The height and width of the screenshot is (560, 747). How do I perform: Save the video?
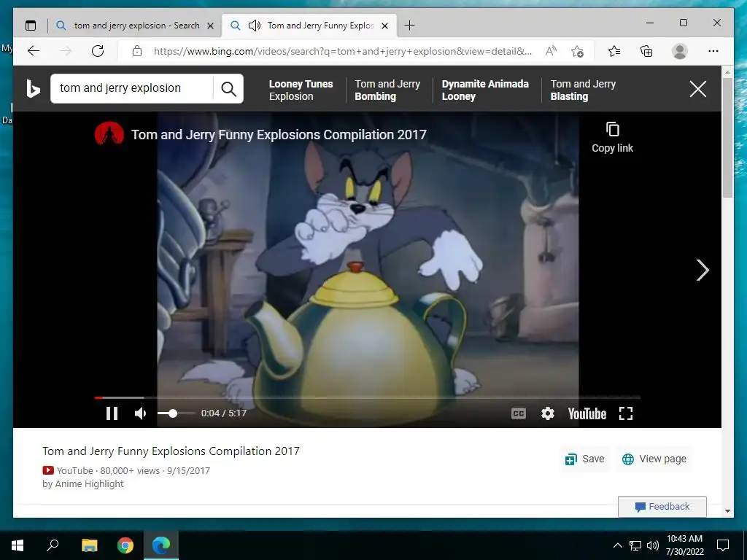pos(584,459)
